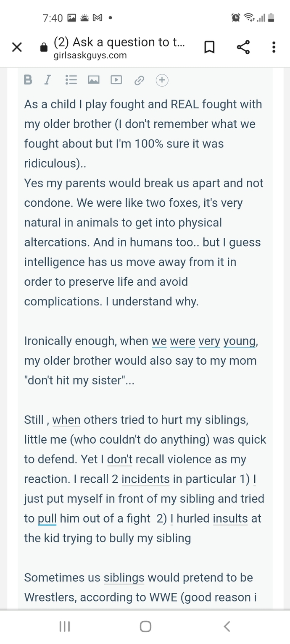View site security via the lock icon

click(44, 47)
